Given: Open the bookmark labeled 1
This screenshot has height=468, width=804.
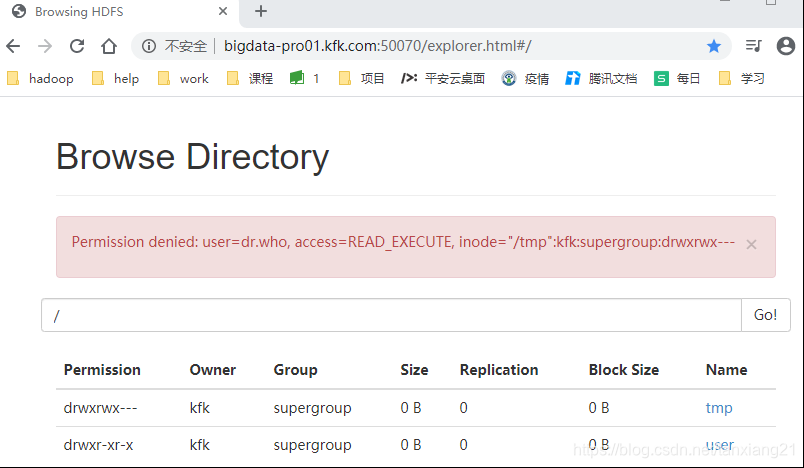Looking at the screenshot, I should point(305,78).
